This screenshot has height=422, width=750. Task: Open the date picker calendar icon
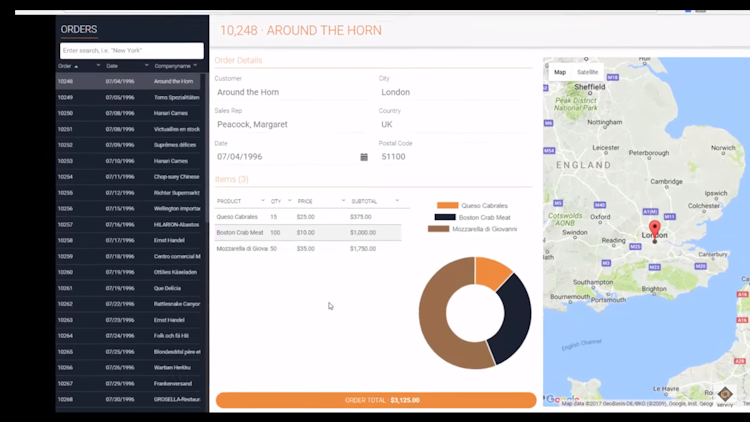click(364, 157)
